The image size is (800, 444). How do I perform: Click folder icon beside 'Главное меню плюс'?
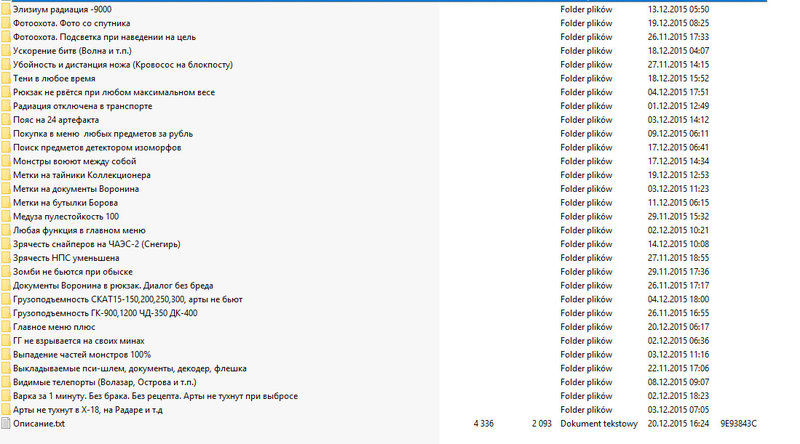[x=5, y=326]
